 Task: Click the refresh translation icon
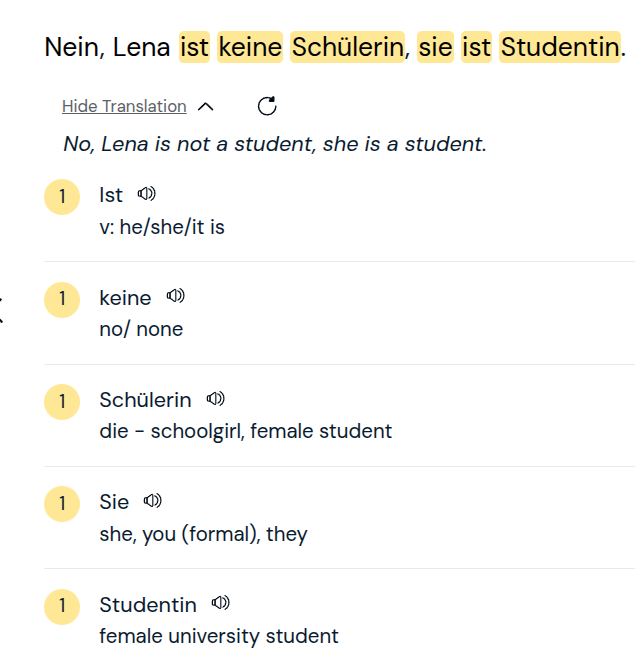tap(267, 106)
